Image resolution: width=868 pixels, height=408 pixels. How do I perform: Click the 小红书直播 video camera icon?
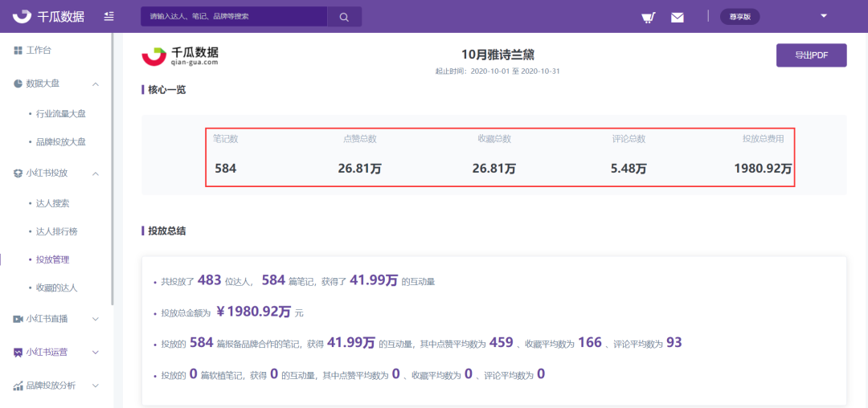click(x=18, y=319)
